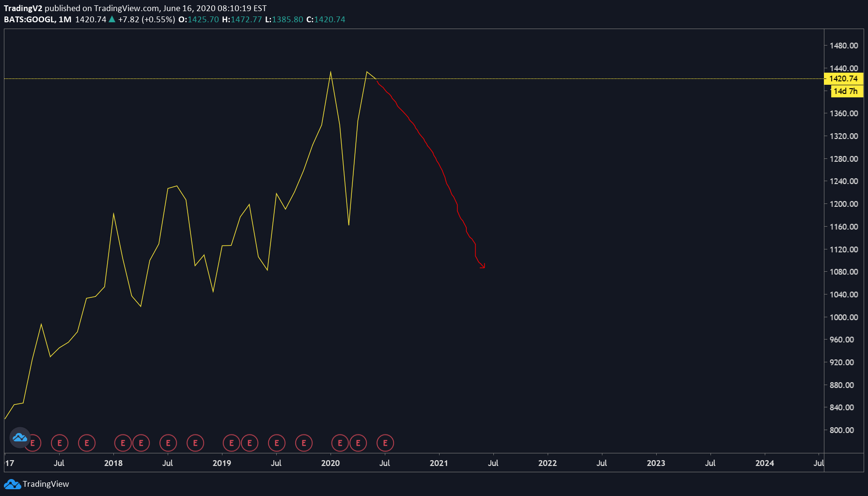Click the 14d 7h bar countdown label

tap(847, 91)
